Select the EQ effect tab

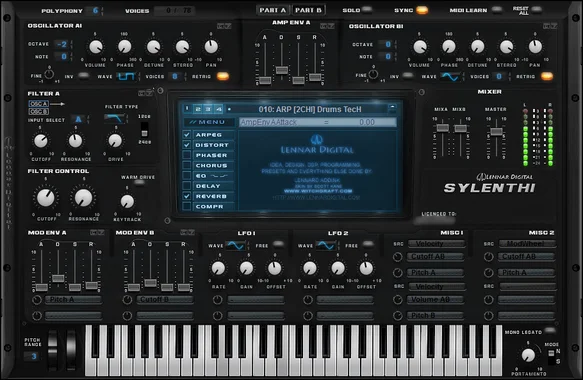[x=213, y=176]
